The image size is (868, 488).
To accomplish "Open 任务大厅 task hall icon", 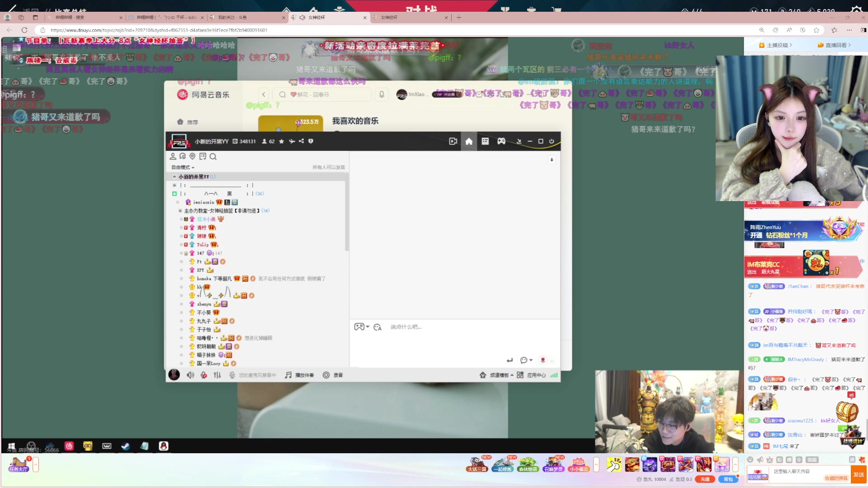I will pos(19,464).
